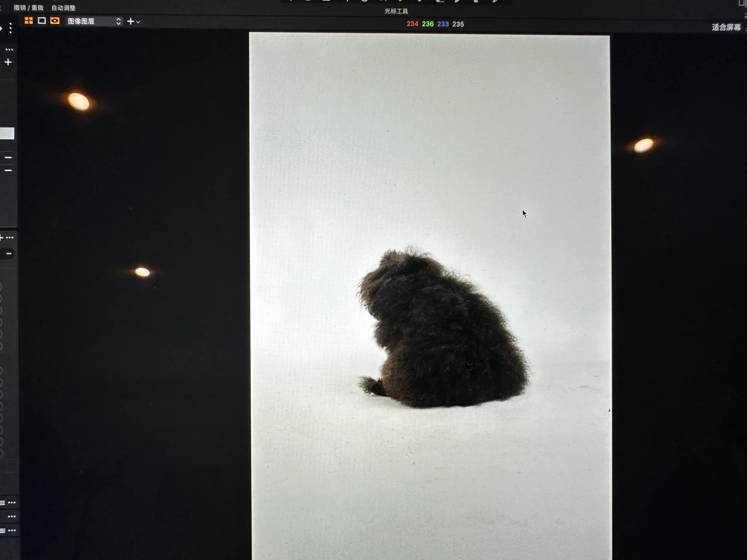Click the light gray swatch in left panel
747x560 pixels.
(7, 133)
